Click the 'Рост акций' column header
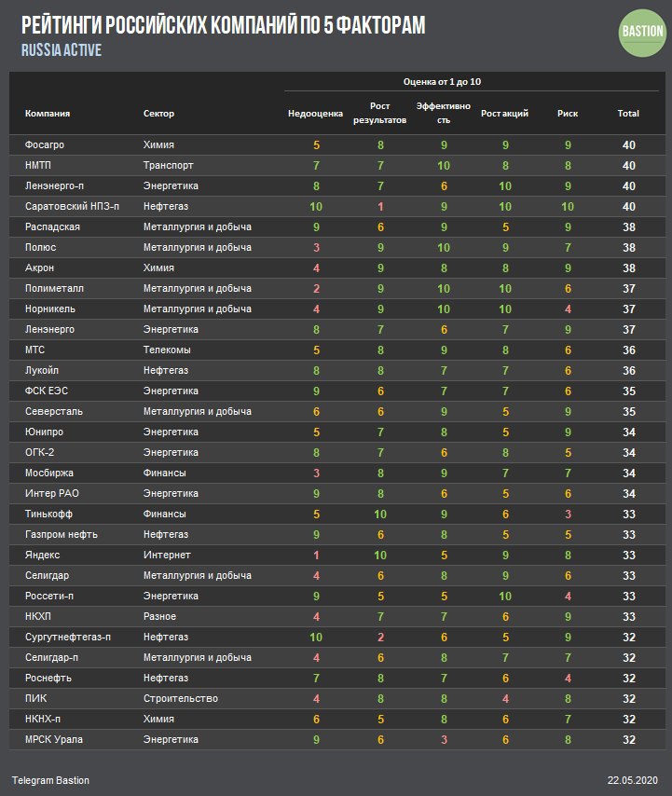 [504, 113]
